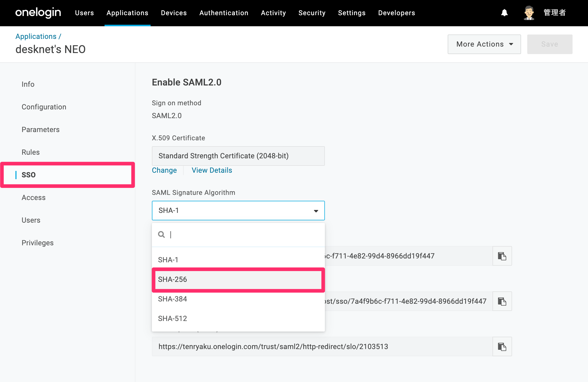Copy the Issuer URL ending 8966dd19f447
The height and width of the screenshot is (382, 588).
502,256
